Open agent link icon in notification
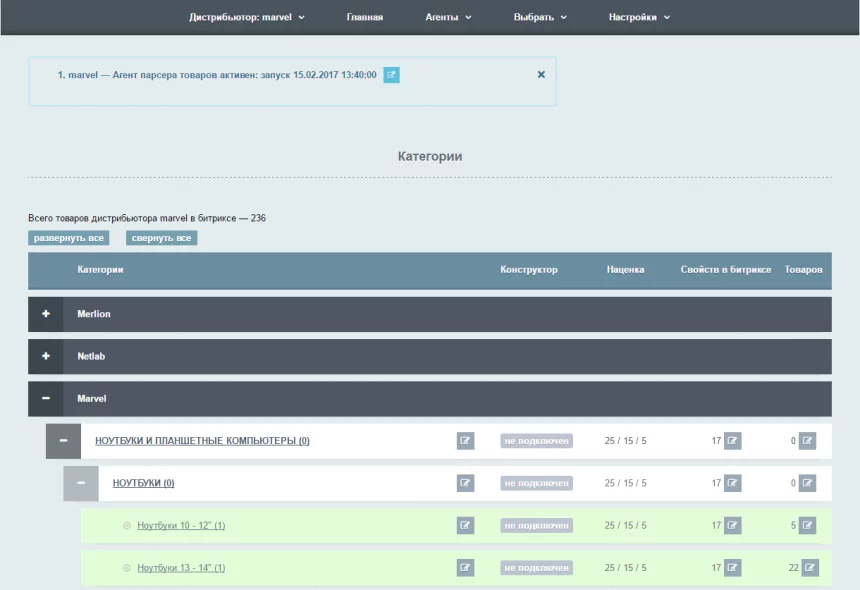The height and width of the screenshot is (590, 860). 391,75
